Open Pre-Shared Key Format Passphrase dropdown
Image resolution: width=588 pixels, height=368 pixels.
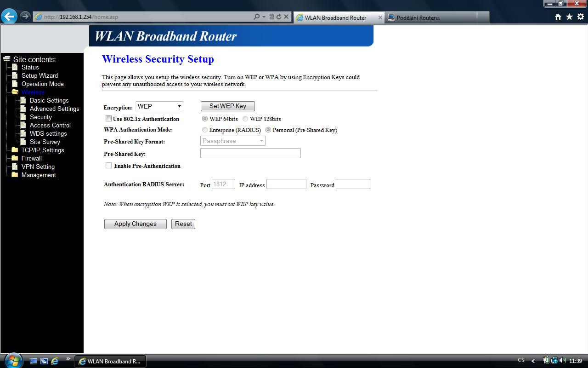[x=233, y=141]
